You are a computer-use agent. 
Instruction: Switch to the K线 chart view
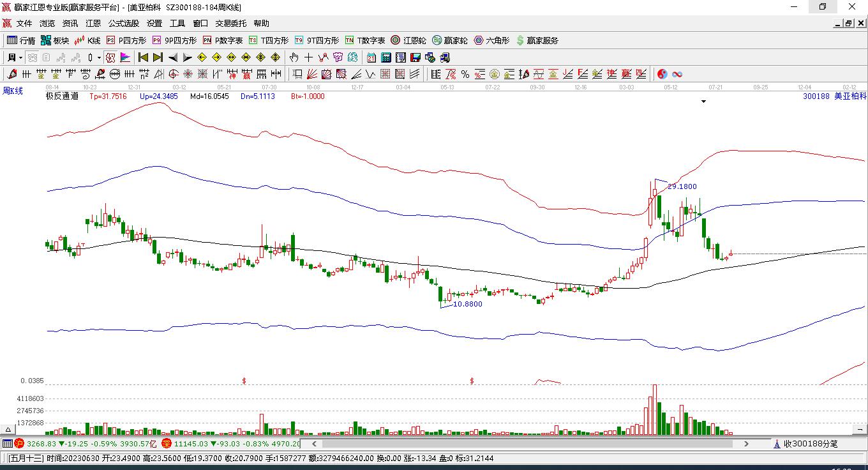pos(87,40)
